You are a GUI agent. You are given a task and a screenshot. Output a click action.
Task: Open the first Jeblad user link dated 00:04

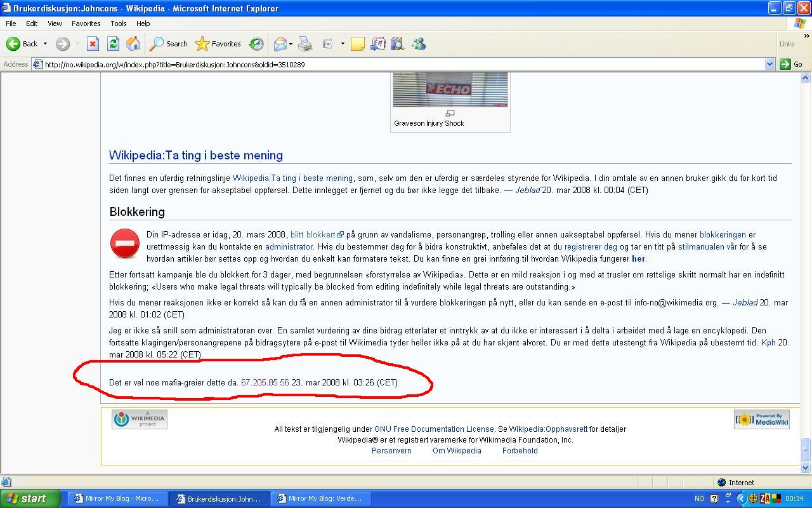point(527,190)
